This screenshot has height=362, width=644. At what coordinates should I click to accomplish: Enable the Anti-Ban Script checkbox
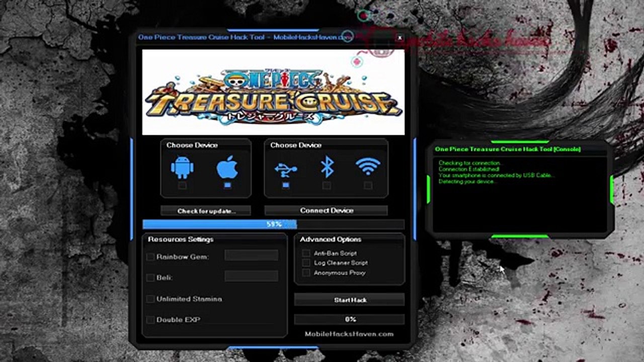pos(306,253)
